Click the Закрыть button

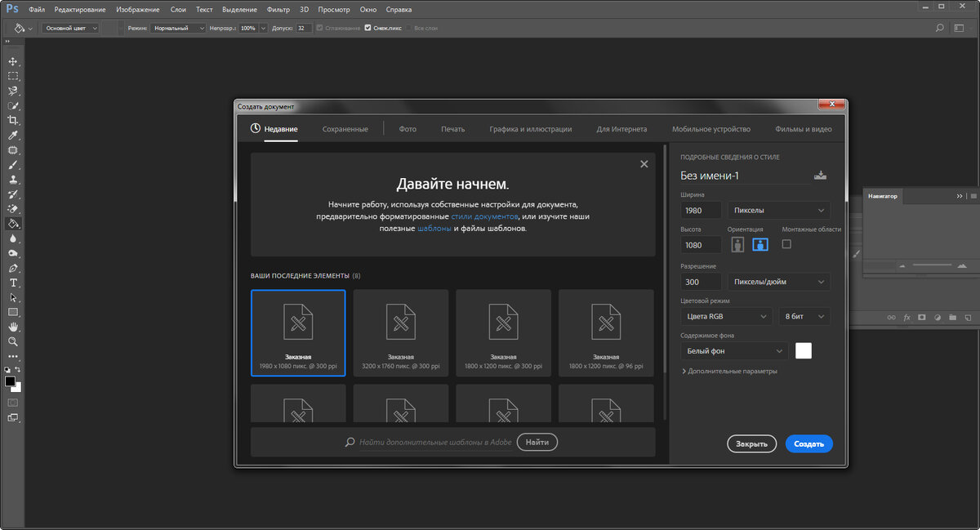tap(751, 443)
